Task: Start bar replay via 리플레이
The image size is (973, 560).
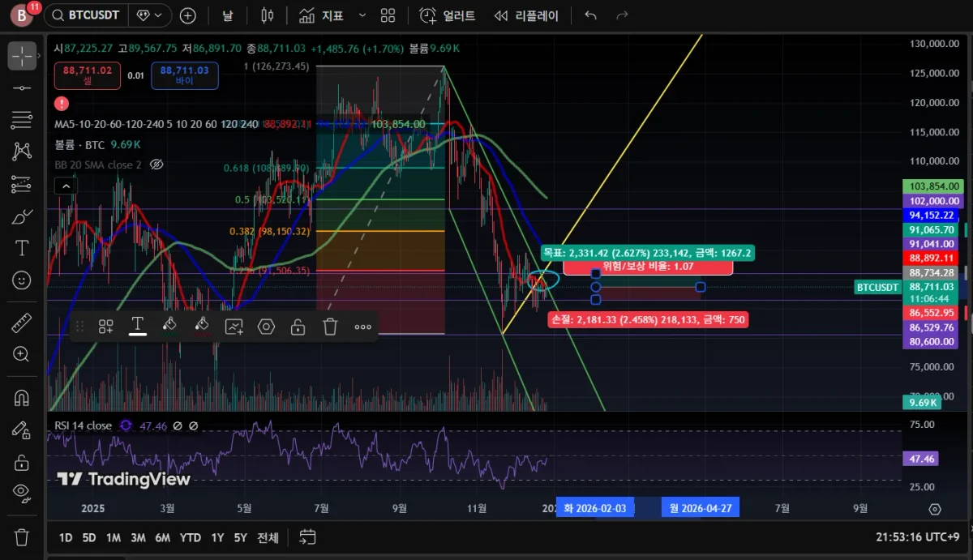Action: [527, 15]
